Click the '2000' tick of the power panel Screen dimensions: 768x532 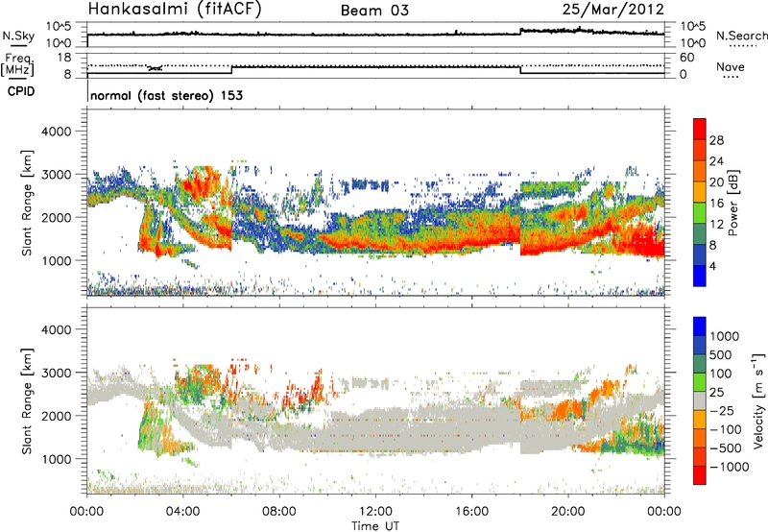[56, 217]
